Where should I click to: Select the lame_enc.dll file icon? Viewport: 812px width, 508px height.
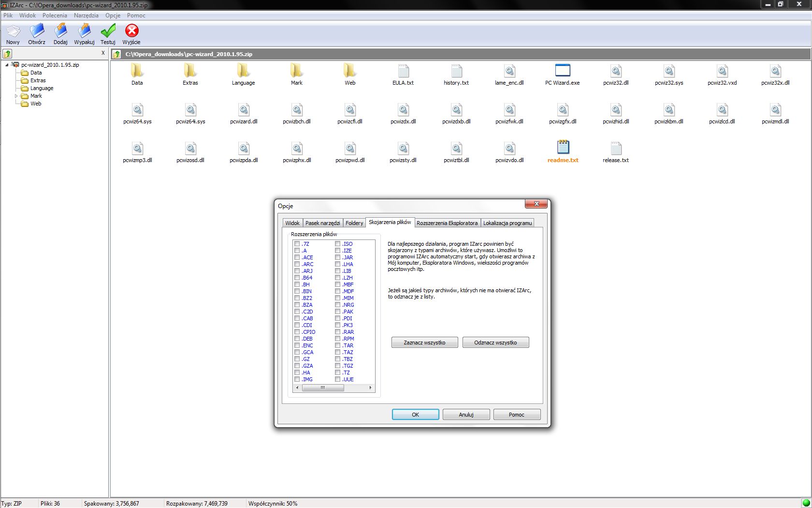click(x=509, y=71)
